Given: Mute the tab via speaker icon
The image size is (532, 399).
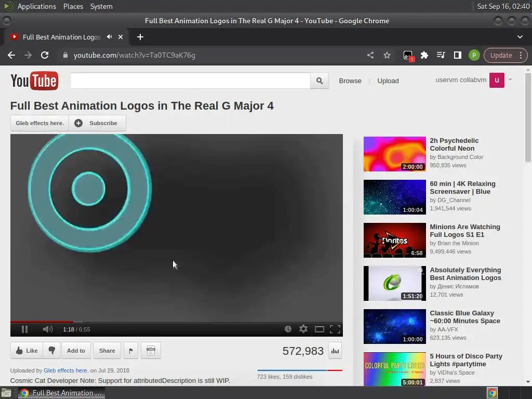Looking at the screenshot, I should 109,37.
